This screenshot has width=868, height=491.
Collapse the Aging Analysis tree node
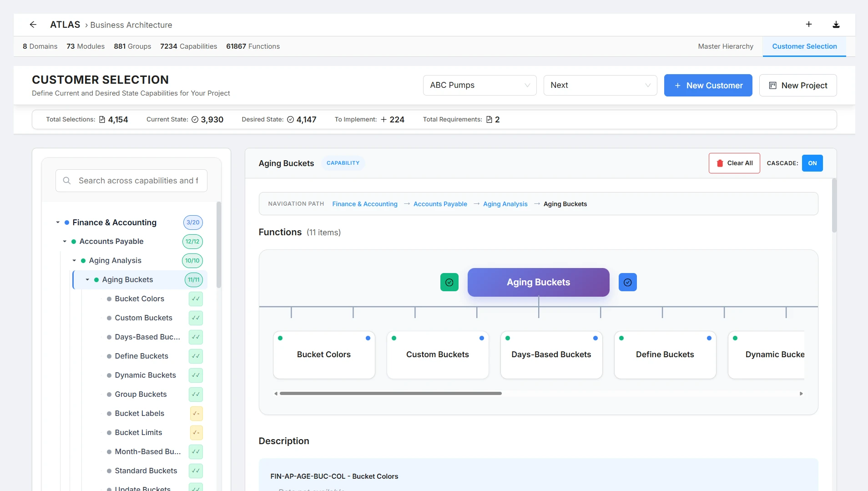pos(74,261)
